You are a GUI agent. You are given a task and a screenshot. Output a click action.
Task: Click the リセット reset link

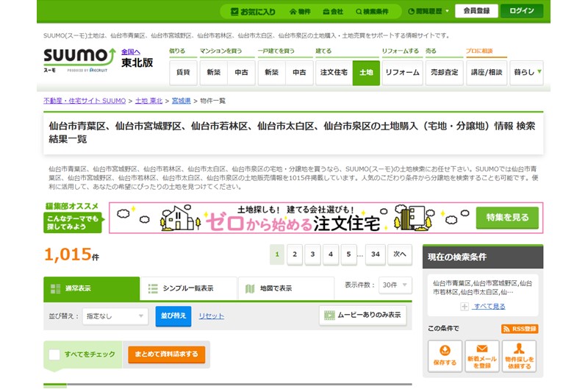pyautogui.click(x=211, y=316)
